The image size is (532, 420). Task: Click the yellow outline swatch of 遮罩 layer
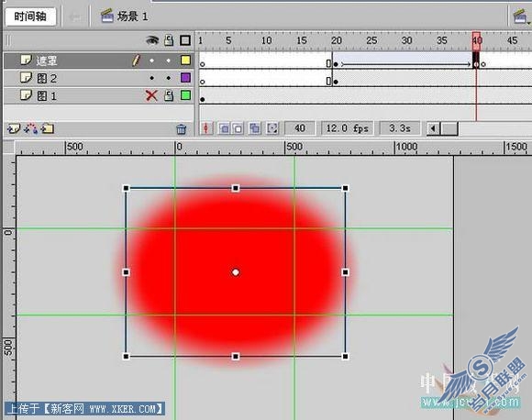pos(185,61)
